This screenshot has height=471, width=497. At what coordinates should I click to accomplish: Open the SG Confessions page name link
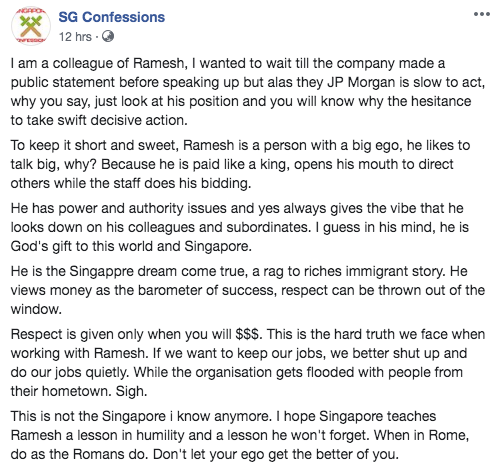(112, 17)
